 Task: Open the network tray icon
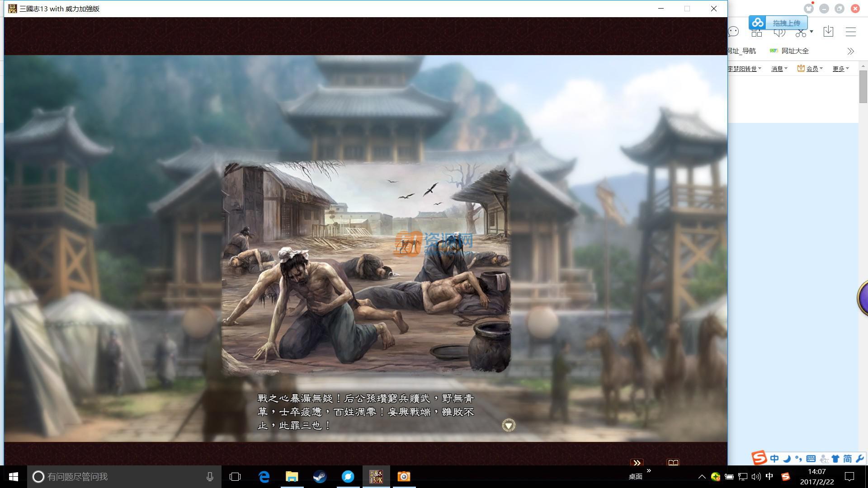tap(743, 477)
